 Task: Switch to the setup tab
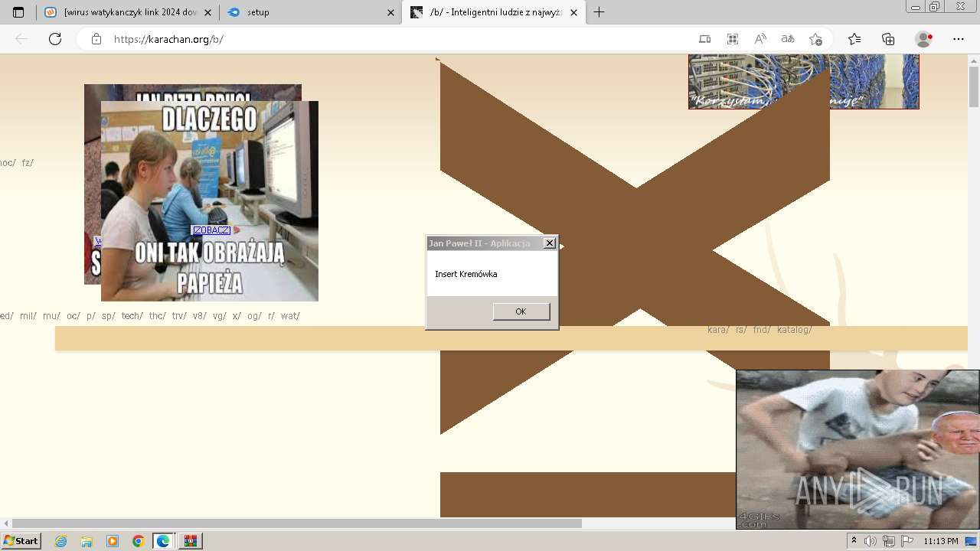[310, 12]
